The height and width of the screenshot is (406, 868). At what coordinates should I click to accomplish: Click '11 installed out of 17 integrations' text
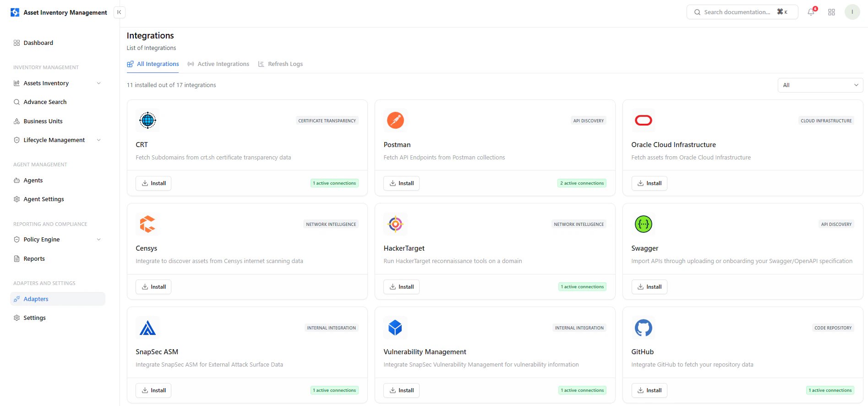171,85
